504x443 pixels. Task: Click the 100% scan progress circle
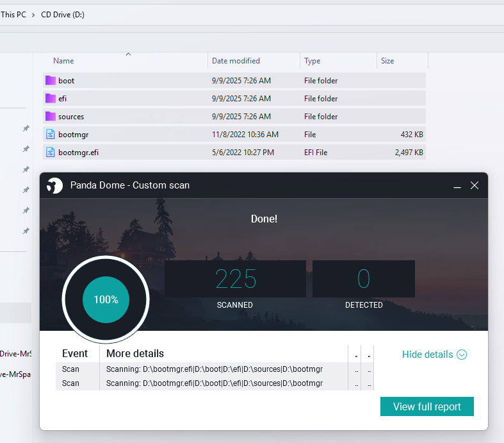pos(106,299)
